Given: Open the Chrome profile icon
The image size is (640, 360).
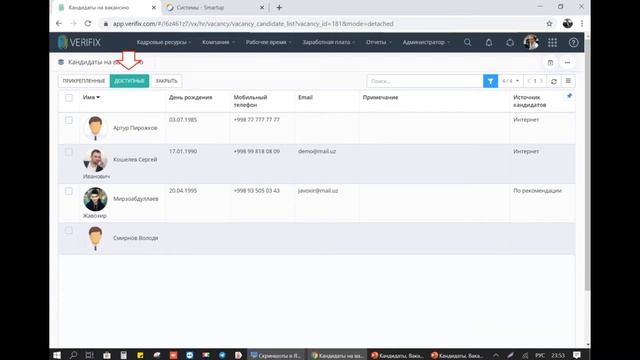Looking at the screenshot, I should pyautogui.click(x=567, y=24).
